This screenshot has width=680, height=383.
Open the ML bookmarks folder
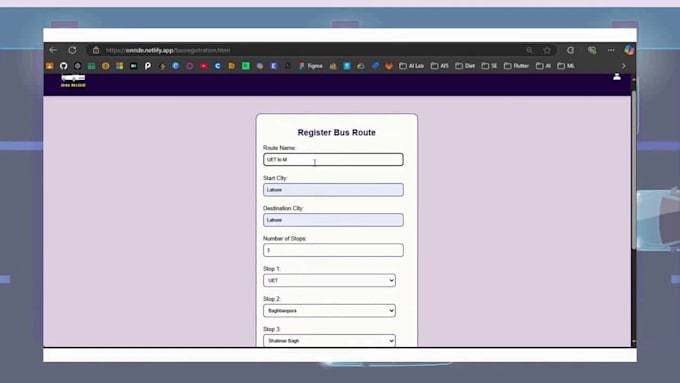pos(566,66)
